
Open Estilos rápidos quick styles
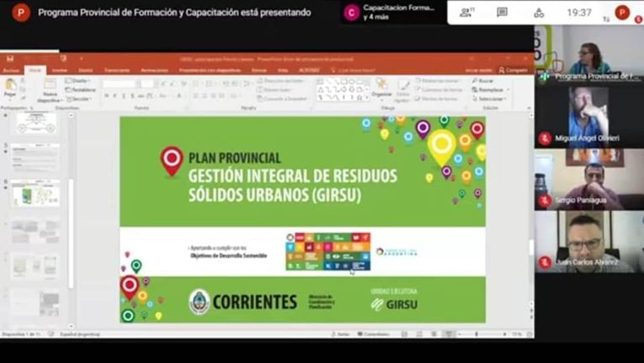402,90
